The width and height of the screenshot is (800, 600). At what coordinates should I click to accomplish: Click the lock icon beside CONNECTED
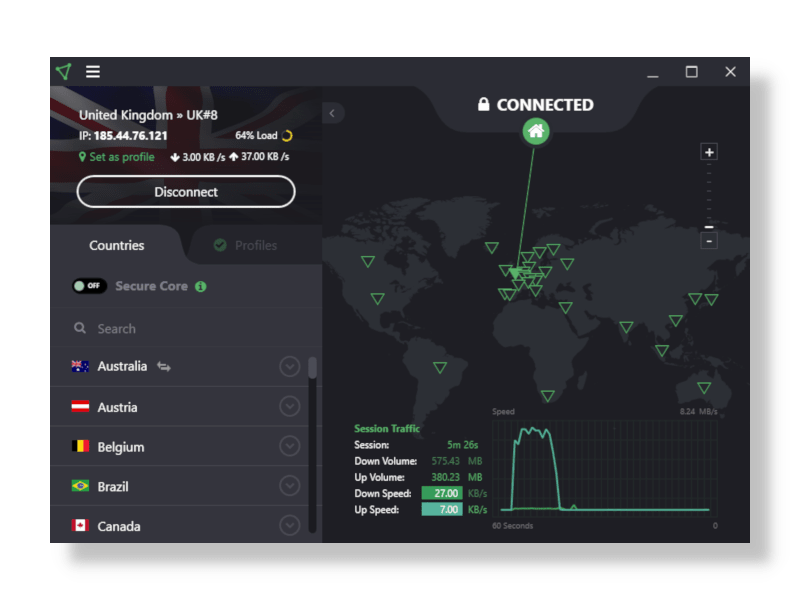(483, 105)
